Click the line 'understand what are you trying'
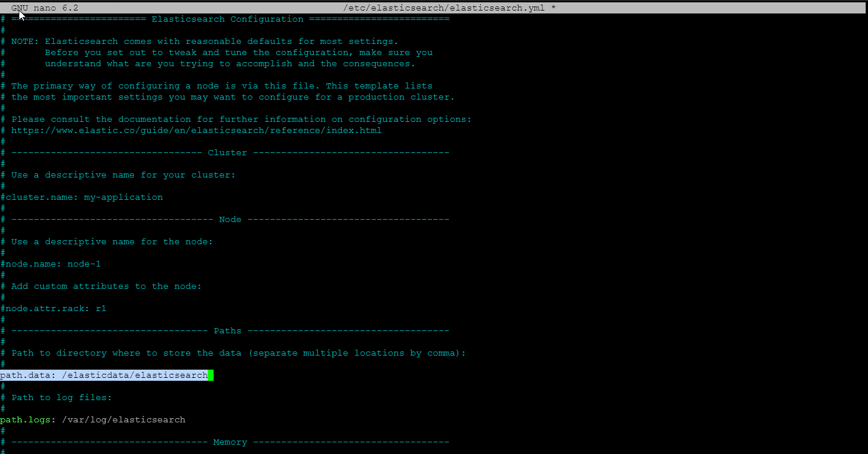This screenshot has height=454, width=868. pyautogui.click(x=230, y=64)
